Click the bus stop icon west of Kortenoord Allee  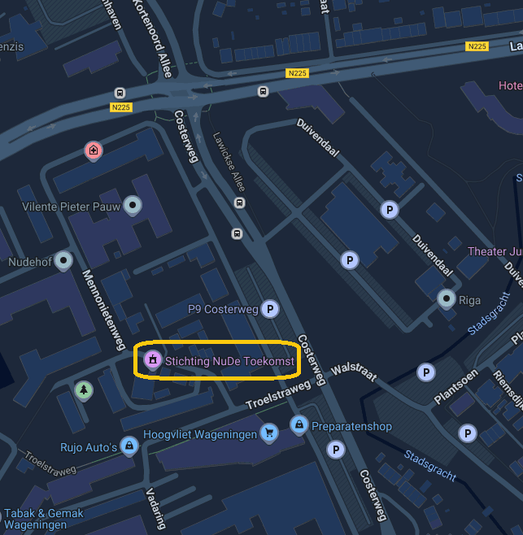[x=119, y=93]
